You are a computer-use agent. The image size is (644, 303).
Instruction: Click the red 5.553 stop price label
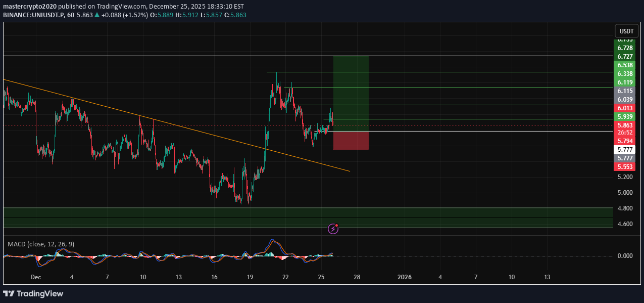point(625,166)
